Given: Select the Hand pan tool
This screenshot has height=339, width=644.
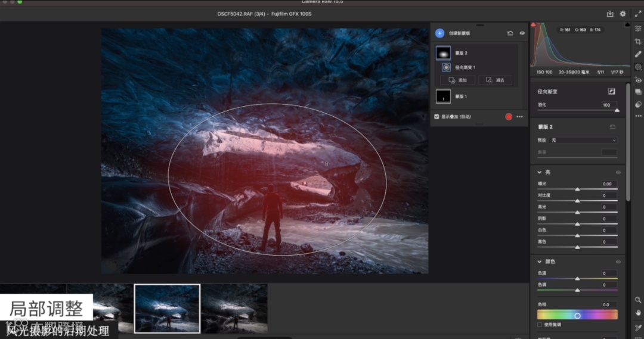Looking at the screenshot, I should tap(638, 313).
